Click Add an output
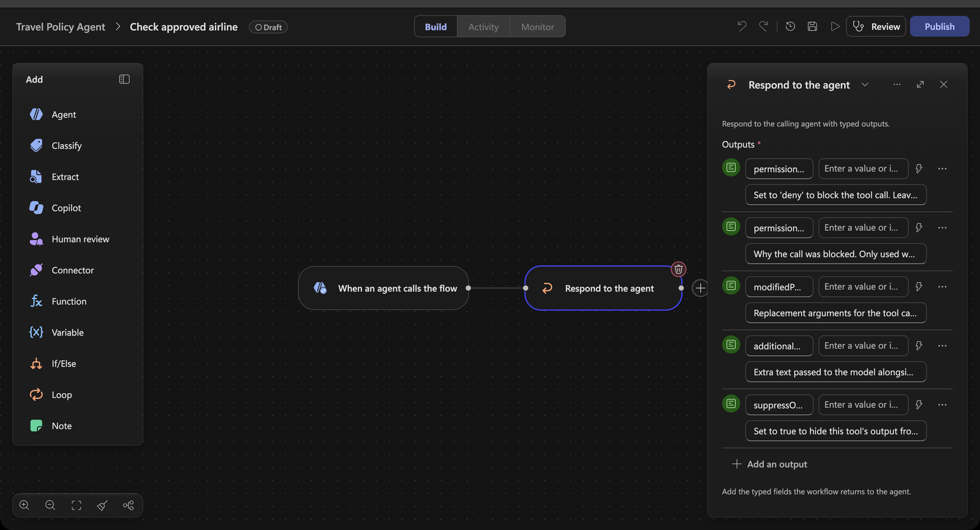Screen dimensions: 980x530 (770, 464)
